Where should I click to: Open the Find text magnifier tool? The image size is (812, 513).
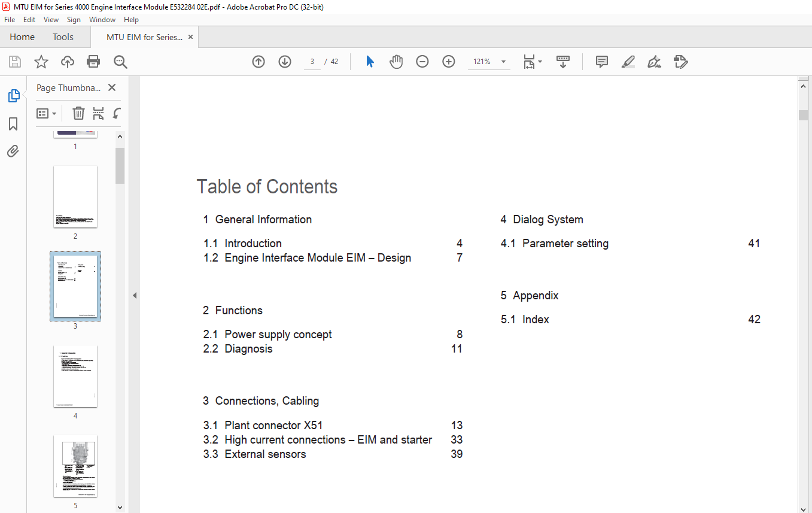[x=120, y=62]
